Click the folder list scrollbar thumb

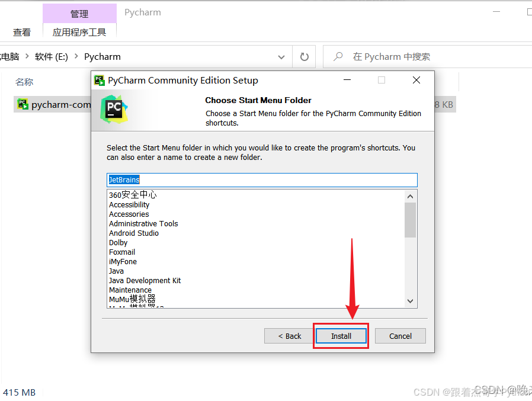click(410, 220)
